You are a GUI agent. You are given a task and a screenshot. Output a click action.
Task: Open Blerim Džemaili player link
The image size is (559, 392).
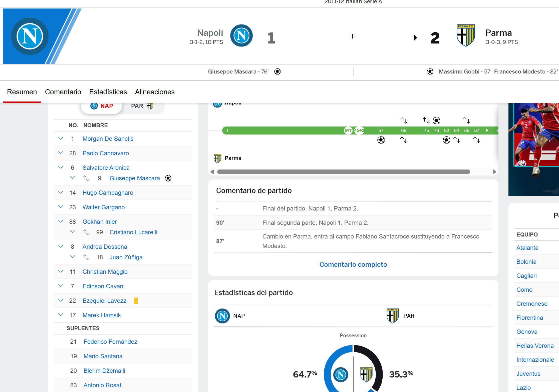click(x=104, y=371)
